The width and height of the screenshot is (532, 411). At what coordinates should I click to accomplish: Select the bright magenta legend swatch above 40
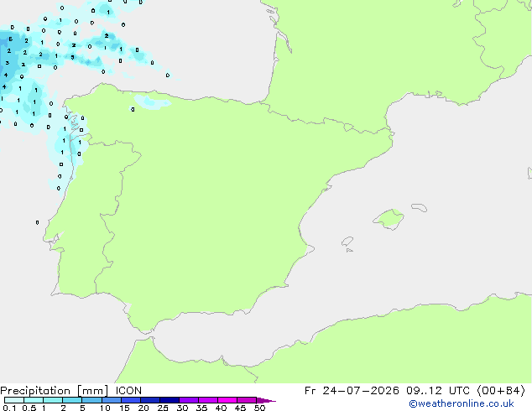coord(227,400)
